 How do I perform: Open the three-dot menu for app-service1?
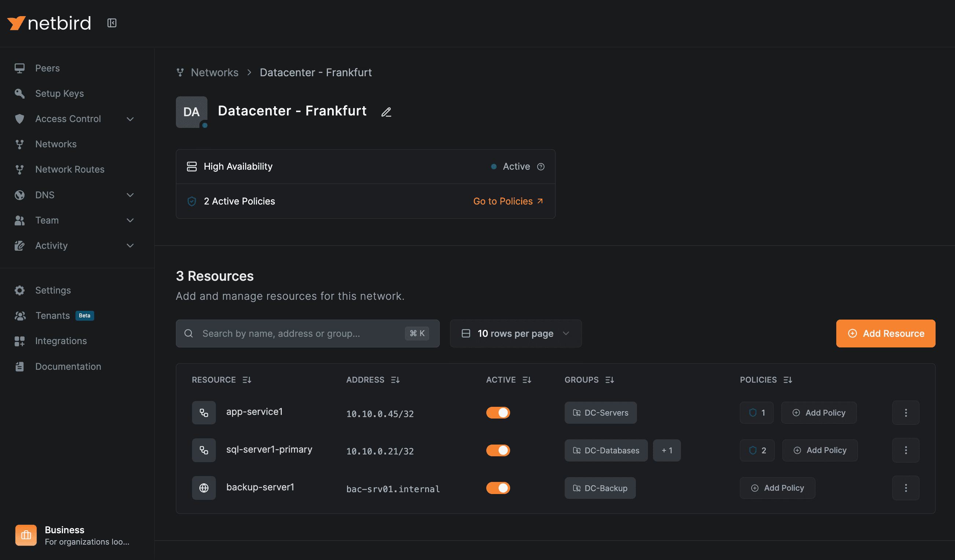(906, 413)
